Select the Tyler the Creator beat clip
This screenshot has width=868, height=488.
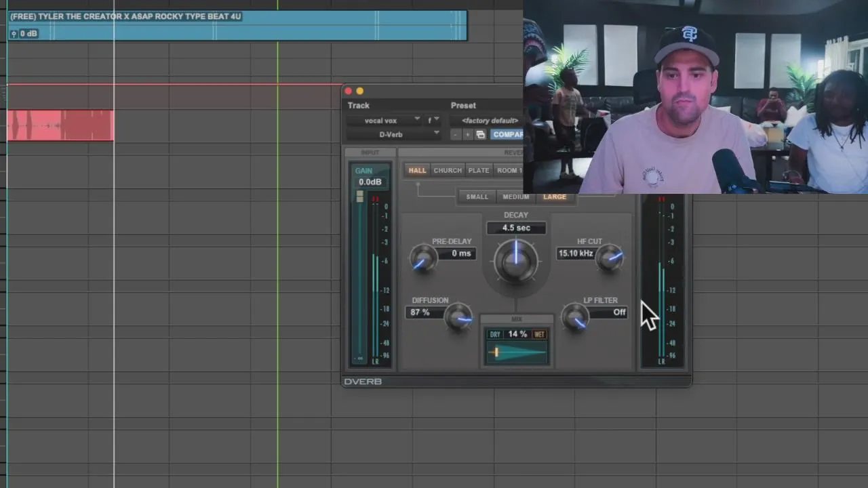point(237,25)
